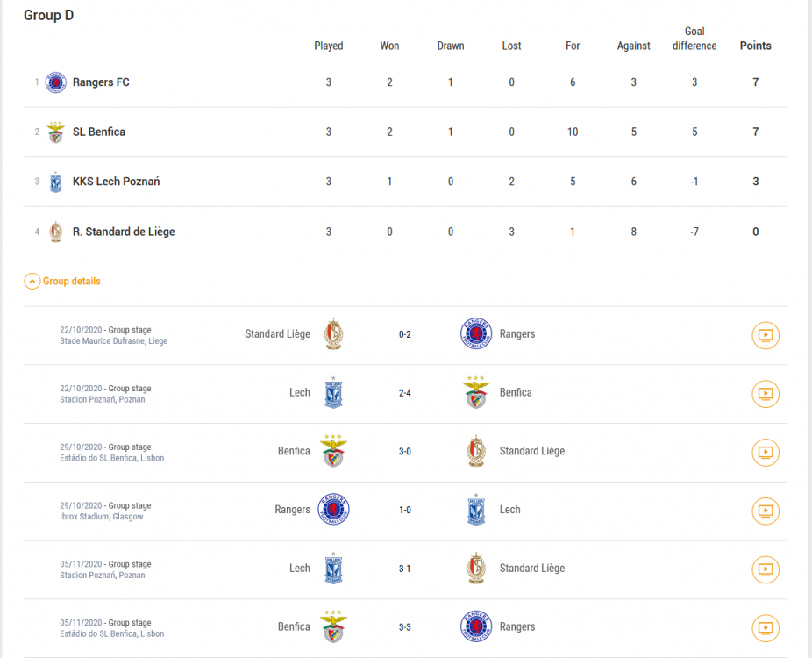Open Rangers FC team link in standings
The image size is (812, 658).
click(x=101, y=82)
